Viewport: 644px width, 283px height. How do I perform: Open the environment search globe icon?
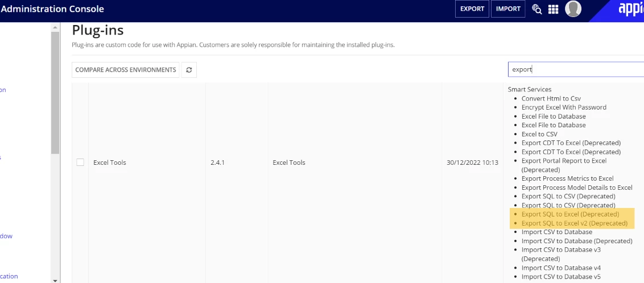tap(537, 9)
